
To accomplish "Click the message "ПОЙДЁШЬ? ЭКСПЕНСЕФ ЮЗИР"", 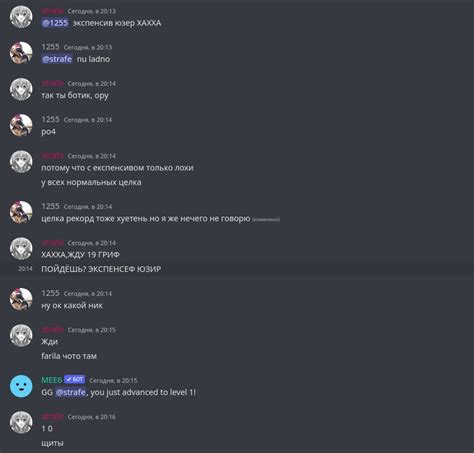I will 101,269.
